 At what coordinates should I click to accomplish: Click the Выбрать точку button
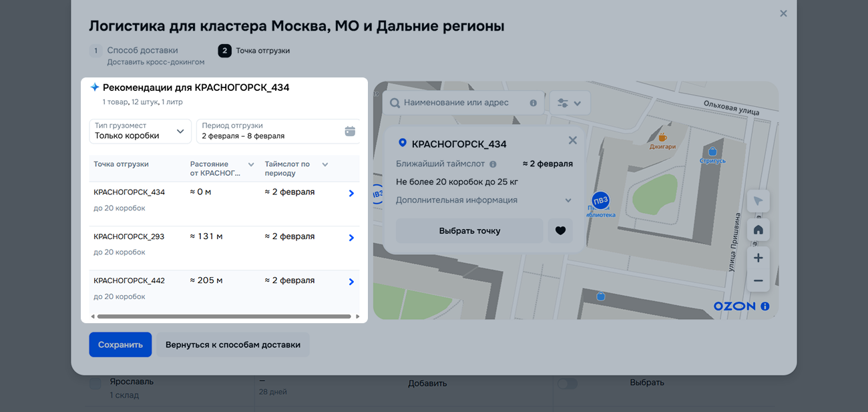[469, 231]
